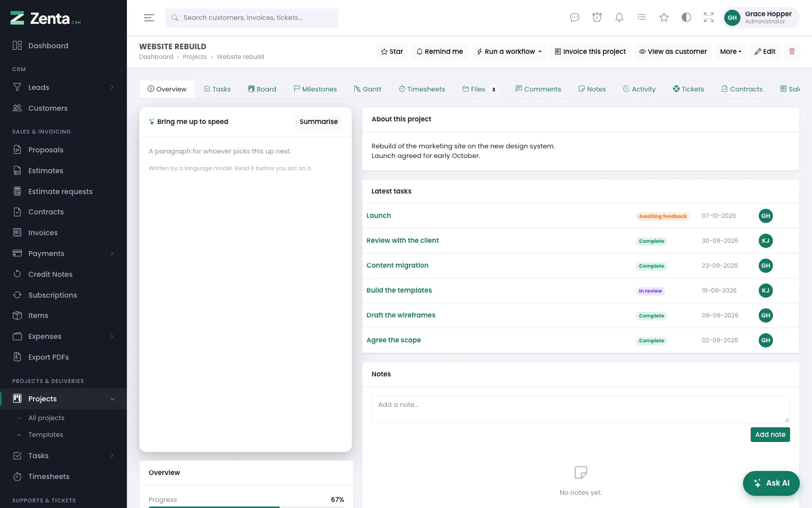812x508 pixels.
Task: Open the chat messages icon
Action: point(574,18)
